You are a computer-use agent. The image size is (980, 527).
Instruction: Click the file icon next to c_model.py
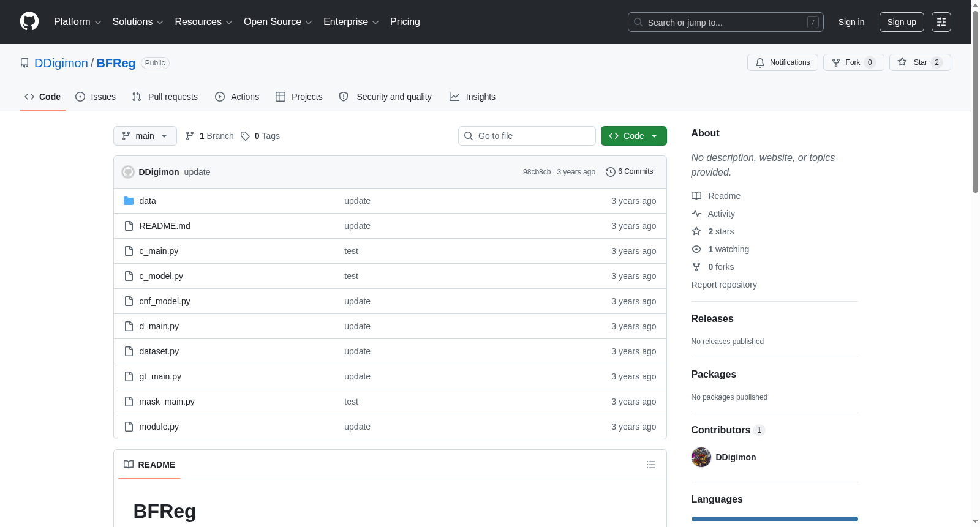point(129,276)
